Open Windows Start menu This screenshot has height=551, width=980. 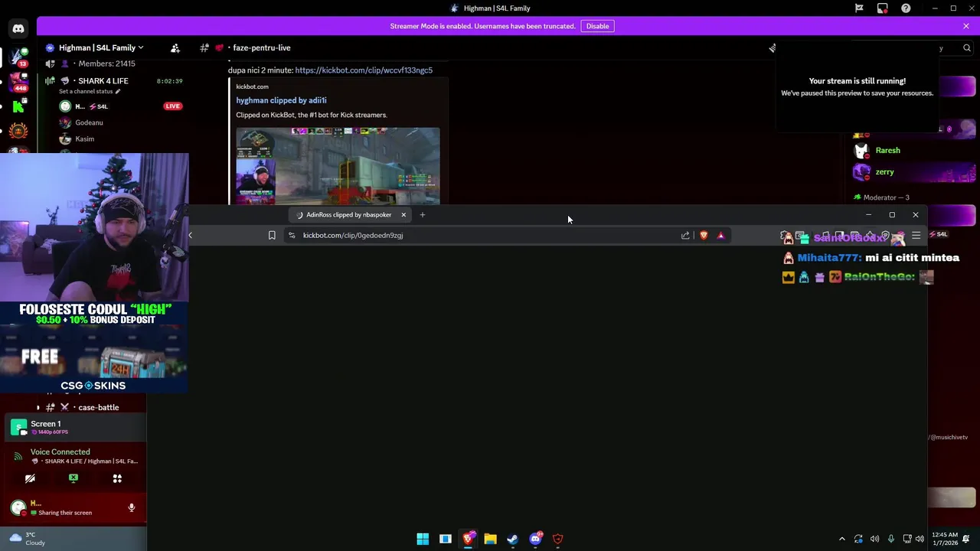pos(423,539)
